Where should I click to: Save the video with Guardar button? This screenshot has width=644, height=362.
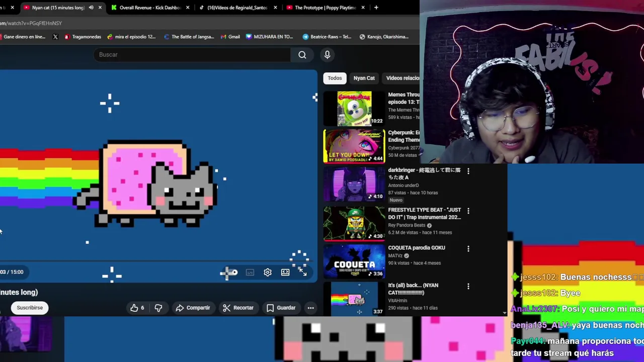[281, 308]
